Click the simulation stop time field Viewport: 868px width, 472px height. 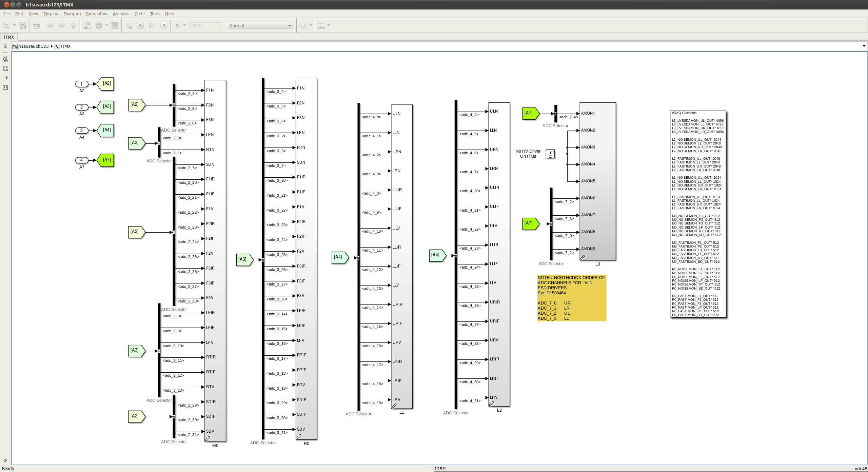coord(206,25)
